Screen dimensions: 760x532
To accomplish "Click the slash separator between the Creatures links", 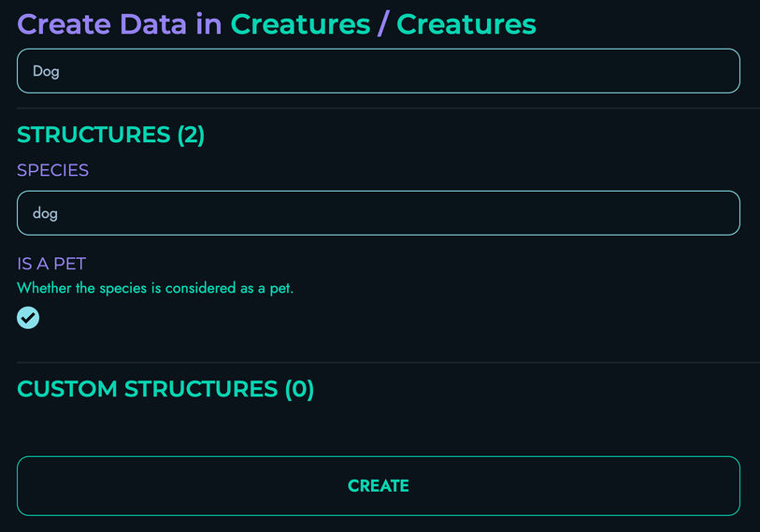I will pyautogui.click(x=383, y=24).
